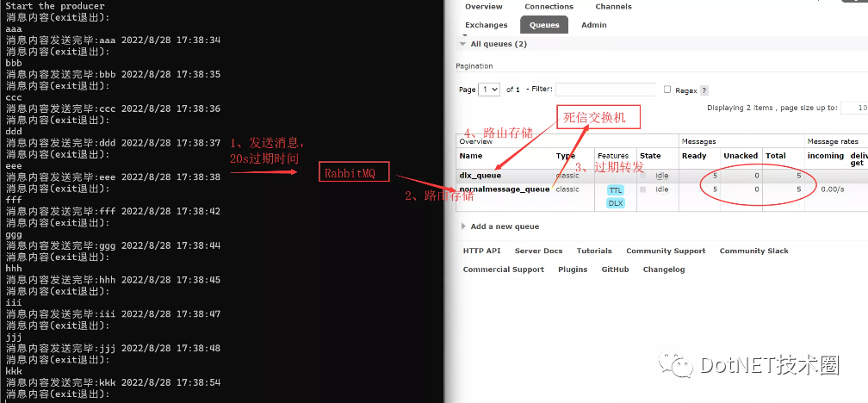The height and width of the screenshot is (403, 868).
Task: Open the HTTP API link
Action: point(481,251)
